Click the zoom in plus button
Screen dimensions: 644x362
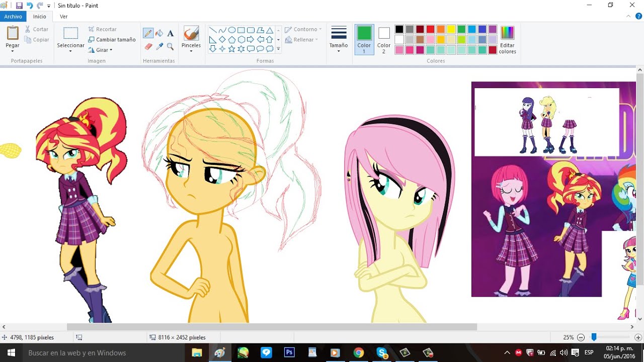coord(638,337)
